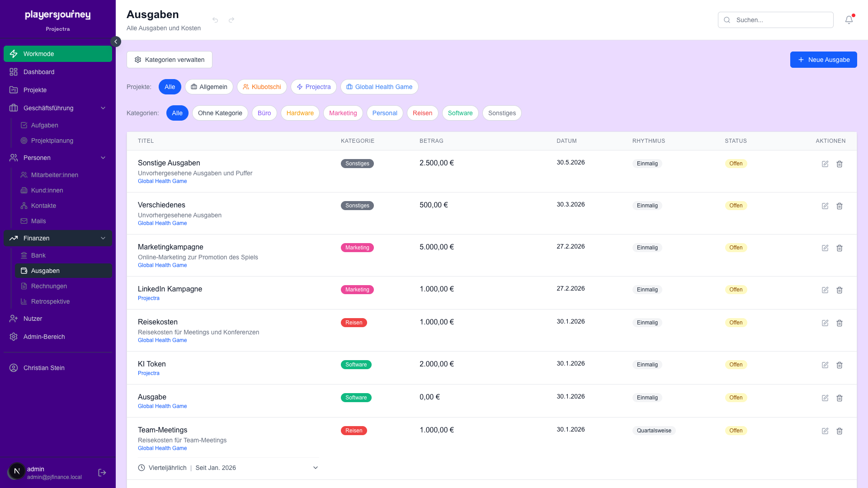The height and width of the screenshot is (488, 868).
Task: Collapse the Finanzen sidebar section
Action: click(x=103, y=238)
